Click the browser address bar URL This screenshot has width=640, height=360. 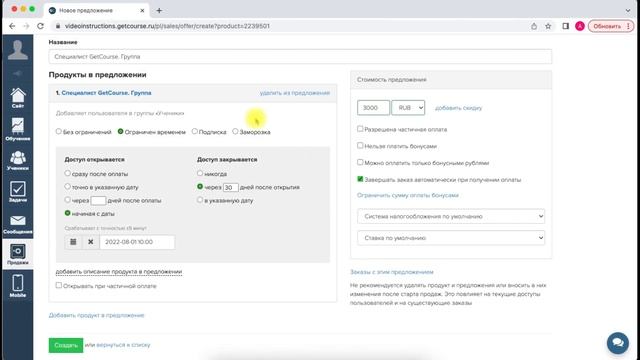point(167,26)
